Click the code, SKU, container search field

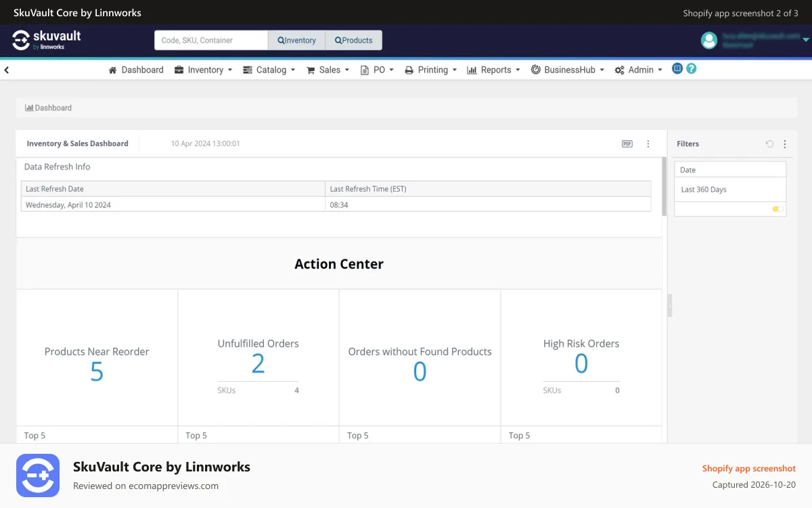[x=211, y=40]
